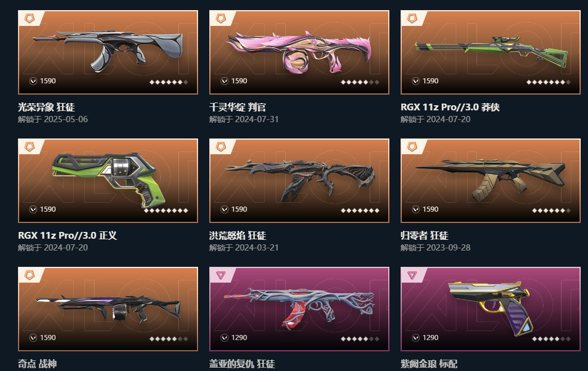Viewport: 588px width, 371px height.
Task: Click the VP currency icon on RGX 11z Pro 莽侠 card
Action: pos(415,81)
